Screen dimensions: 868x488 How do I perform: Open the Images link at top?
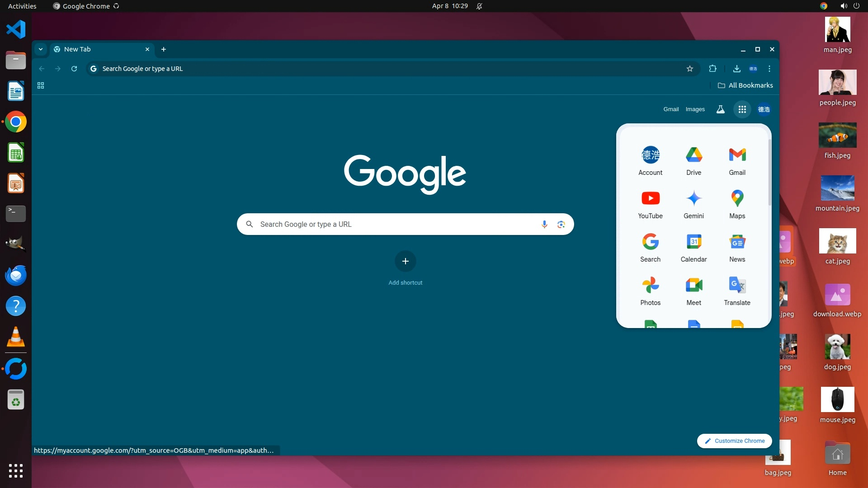click(x=695, y=109)
